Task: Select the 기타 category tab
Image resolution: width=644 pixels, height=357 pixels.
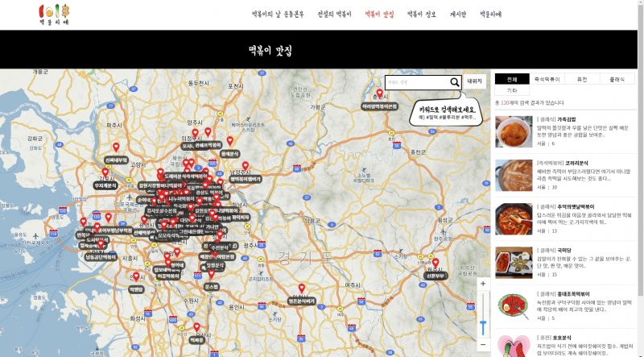Action: [x=512, y=90]
